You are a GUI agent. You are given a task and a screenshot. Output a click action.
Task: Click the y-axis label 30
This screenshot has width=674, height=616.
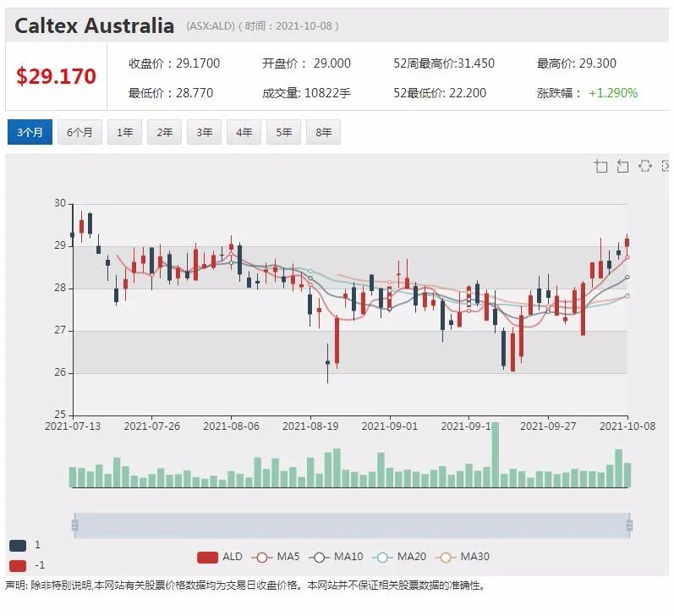tap(60, 203)
